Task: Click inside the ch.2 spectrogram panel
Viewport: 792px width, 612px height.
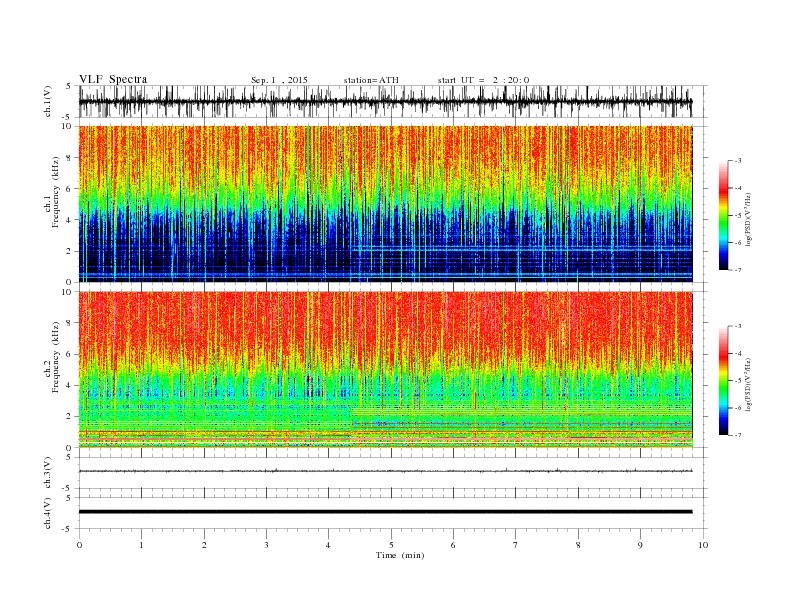Action: 385,369
